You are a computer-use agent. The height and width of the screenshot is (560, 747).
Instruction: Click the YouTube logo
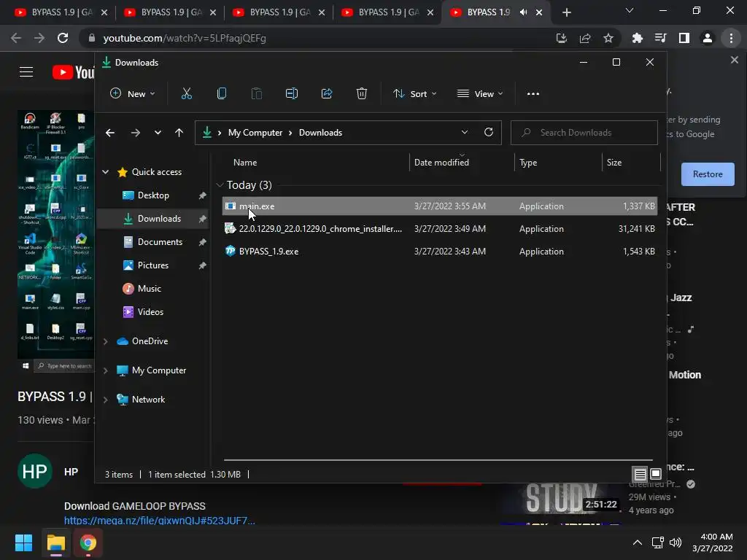tap(74, 72)
